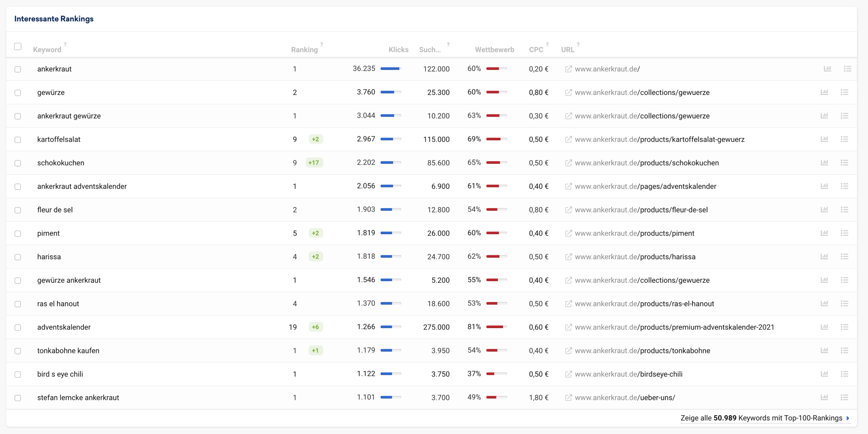Sort by Klicks column header
Viewport: 868px width, 434px height.
click(398, 49)
